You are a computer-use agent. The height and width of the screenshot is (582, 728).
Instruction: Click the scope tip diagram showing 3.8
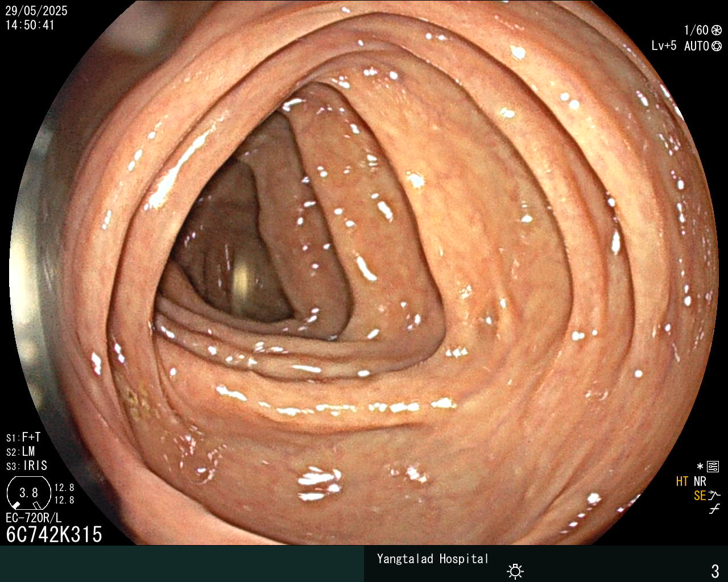[28, 493]
